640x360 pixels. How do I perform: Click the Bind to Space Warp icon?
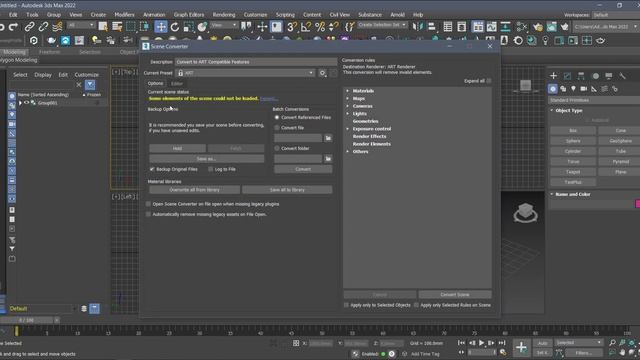click(57, 27)
